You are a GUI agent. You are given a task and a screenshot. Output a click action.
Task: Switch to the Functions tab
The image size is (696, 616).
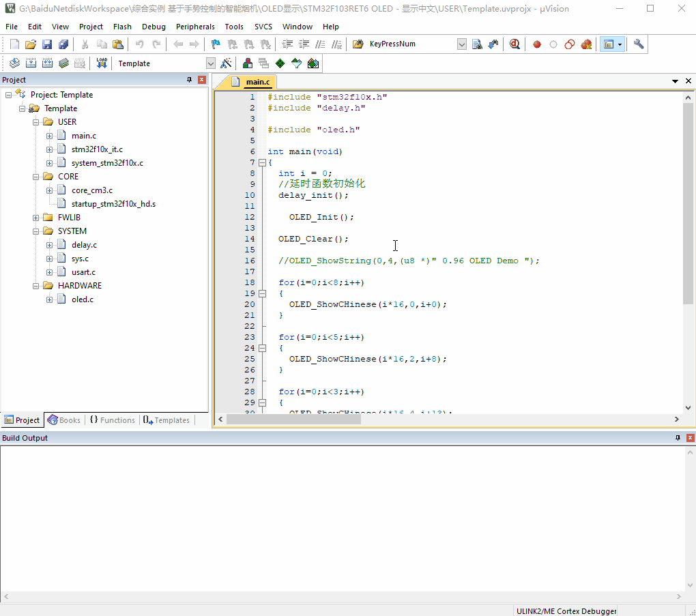coord(112,420)
